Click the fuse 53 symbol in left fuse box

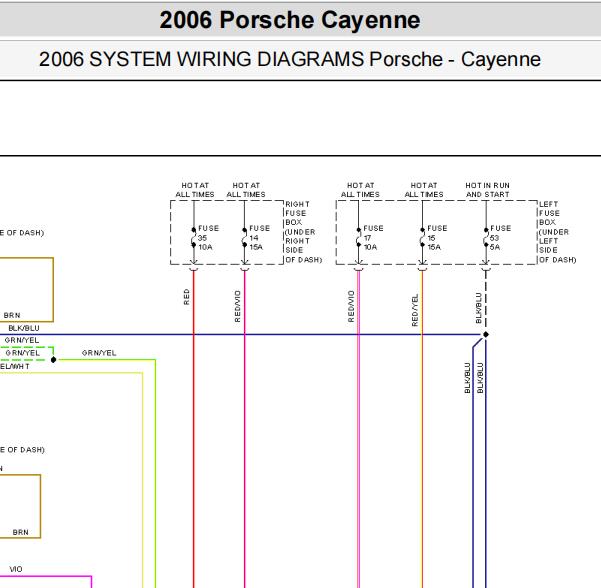tap(486, 237)
